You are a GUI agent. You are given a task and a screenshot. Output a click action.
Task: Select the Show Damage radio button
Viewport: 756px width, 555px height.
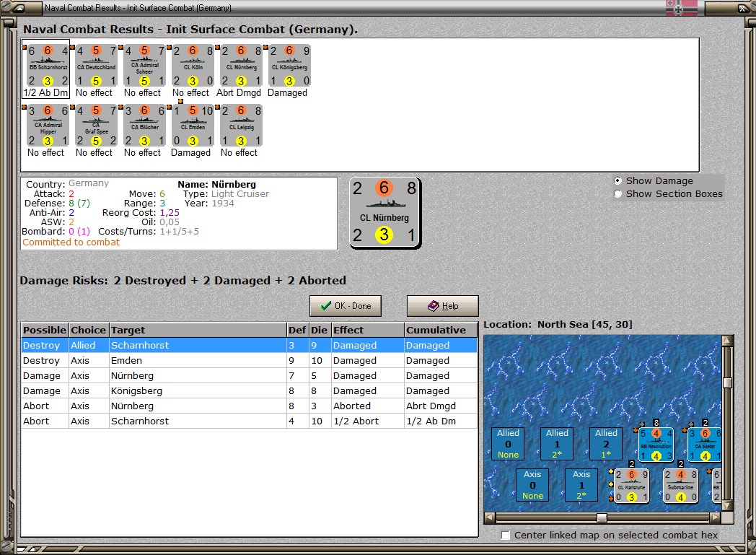point(617,181)
